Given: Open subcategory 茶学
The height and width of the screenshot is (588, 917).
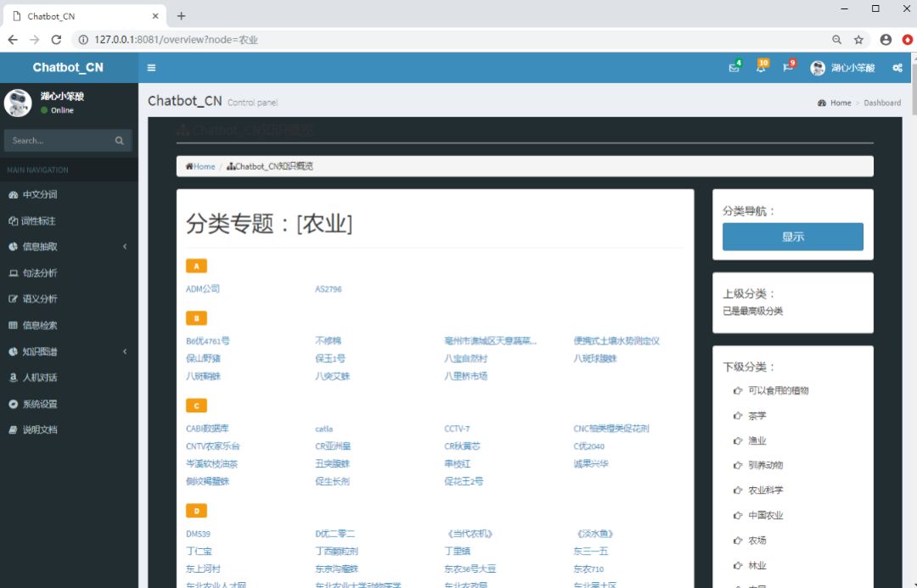Looking at the screenshot, I should [757, 416].
